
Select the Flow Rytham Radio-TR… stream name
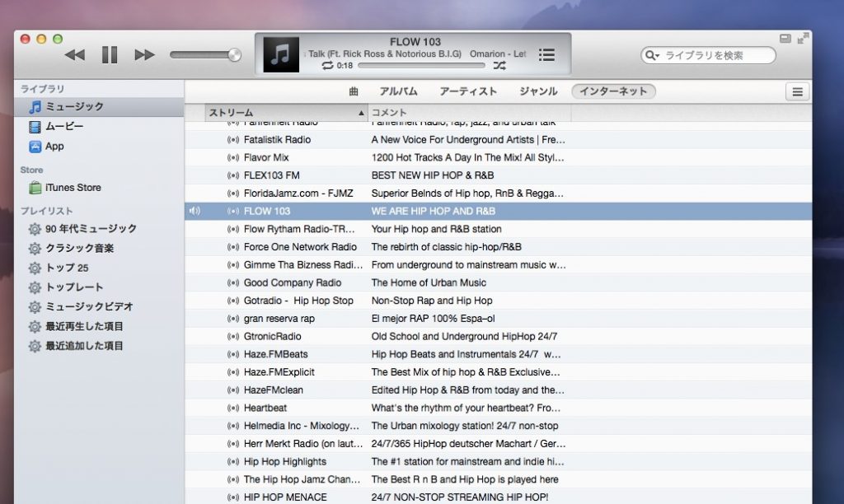click(299, 229)
